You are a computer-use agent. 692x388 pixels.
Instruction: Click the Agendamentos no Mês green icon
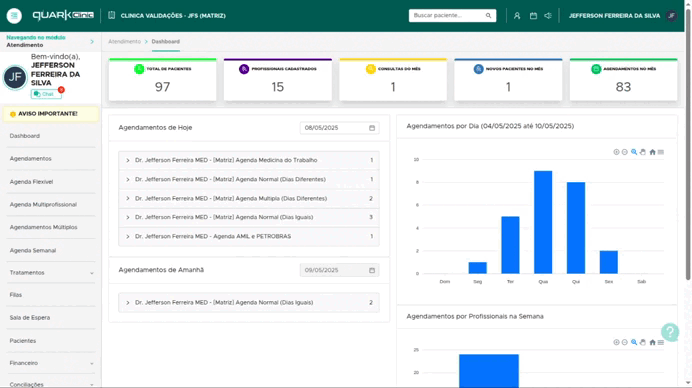click(x=596, y=69)
